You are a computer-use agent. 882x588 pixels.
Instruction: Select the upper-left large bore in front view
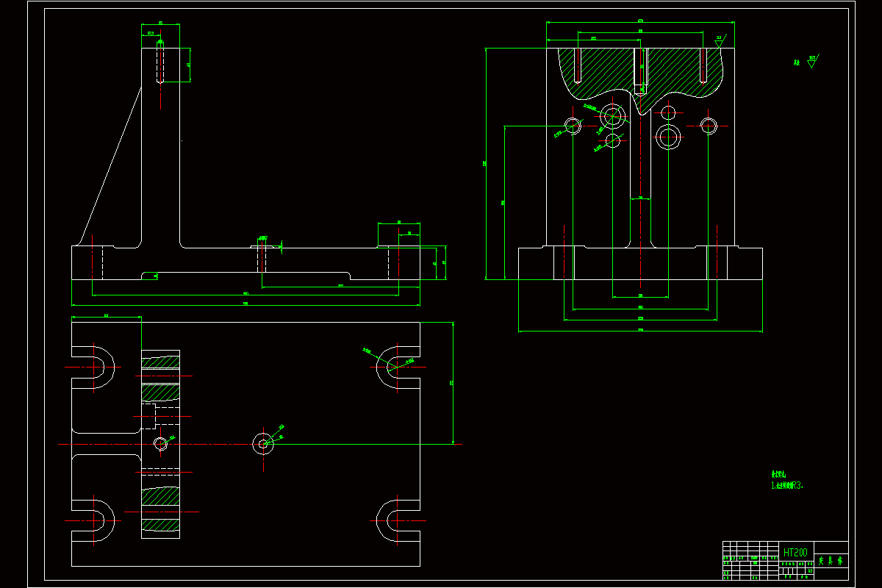[x=612, y=115]
